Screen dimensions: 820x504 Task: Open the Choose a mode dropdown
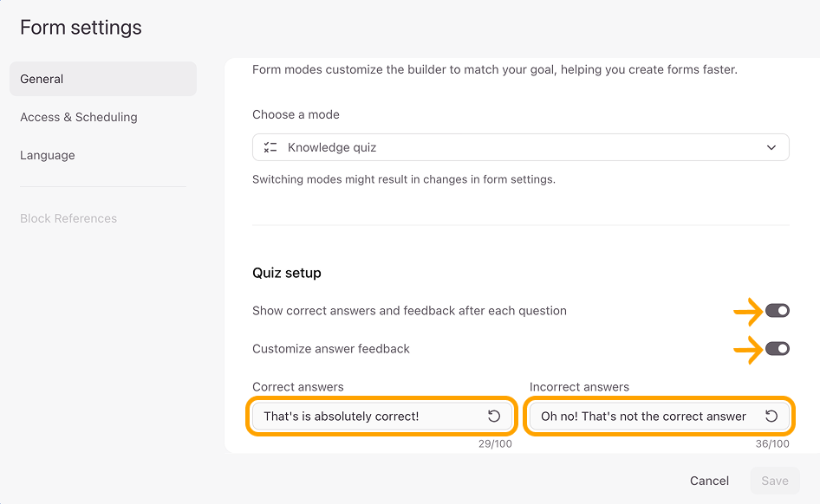pos(520,147)
